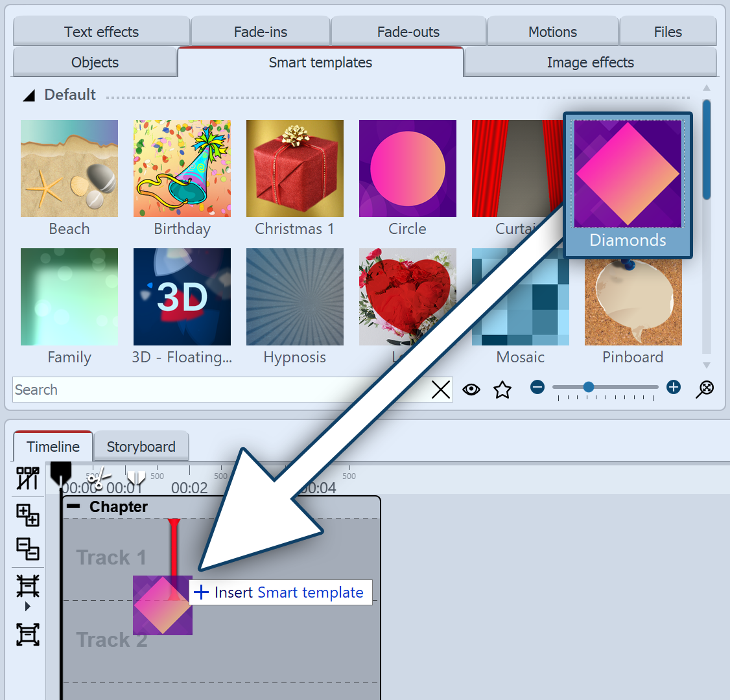The width and height of the screenshot is (730, 700).
Task: Click inside the Search input field
Action: point(220,390)
